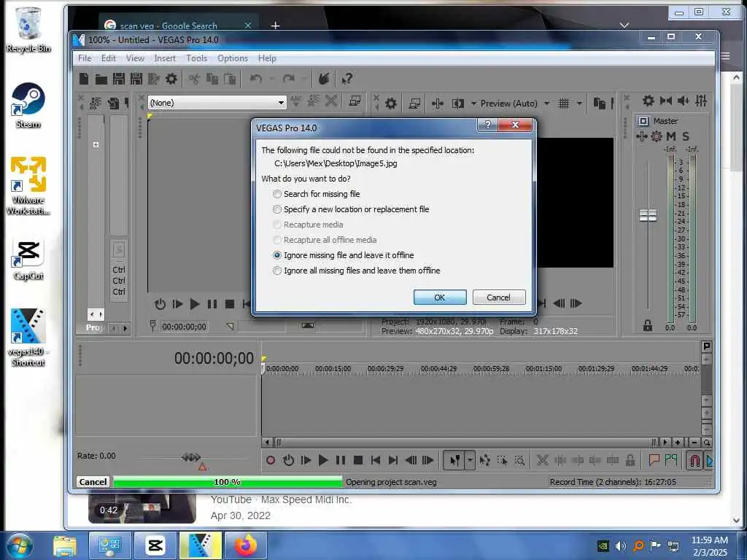
Task: Click the Master volume fader handle
Action: pos(648,215)
